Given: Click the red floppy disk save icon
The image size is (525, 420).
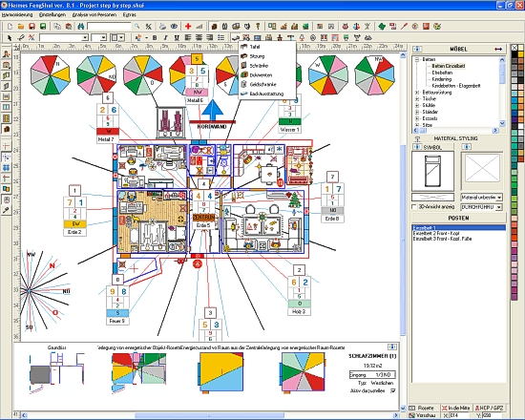Looking at the screenshot, I should click(32, 26).
